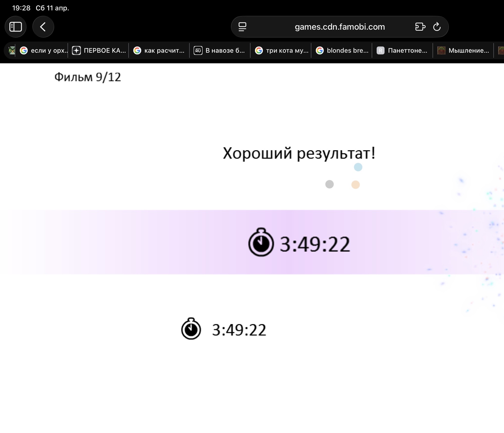Open the "ПЕРВОЕ КА..." tab
The width and height of the screenshot is (504, 433).
click(99, 50)
